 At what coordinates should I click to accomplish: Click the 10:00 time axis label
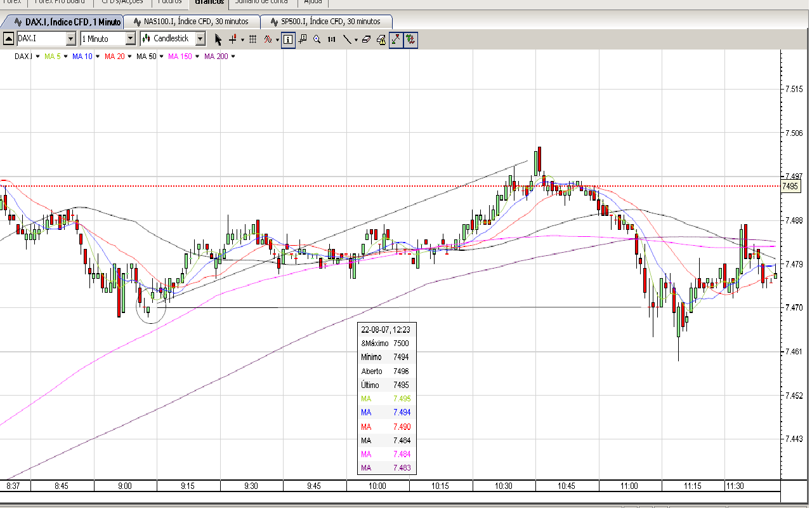click(377, 486)
